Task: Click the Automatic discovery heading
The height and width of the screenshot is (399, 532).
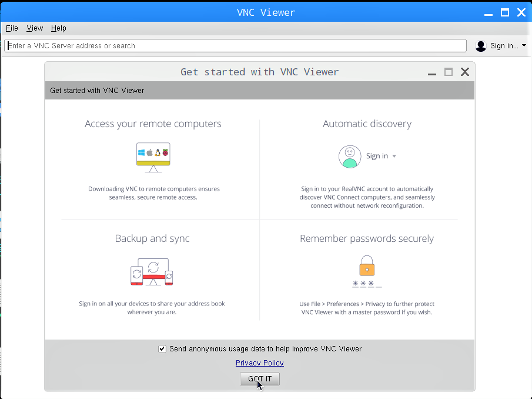Action: [x=367, y=124]
